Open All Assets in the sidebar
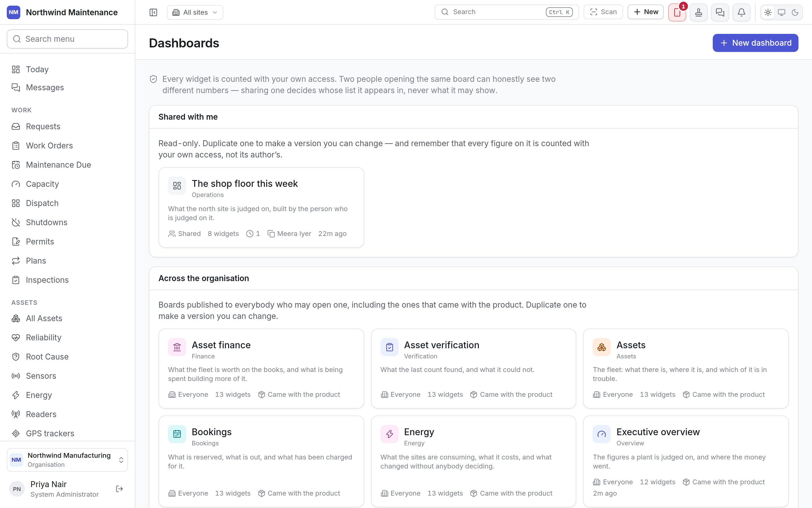 [67, 318]
